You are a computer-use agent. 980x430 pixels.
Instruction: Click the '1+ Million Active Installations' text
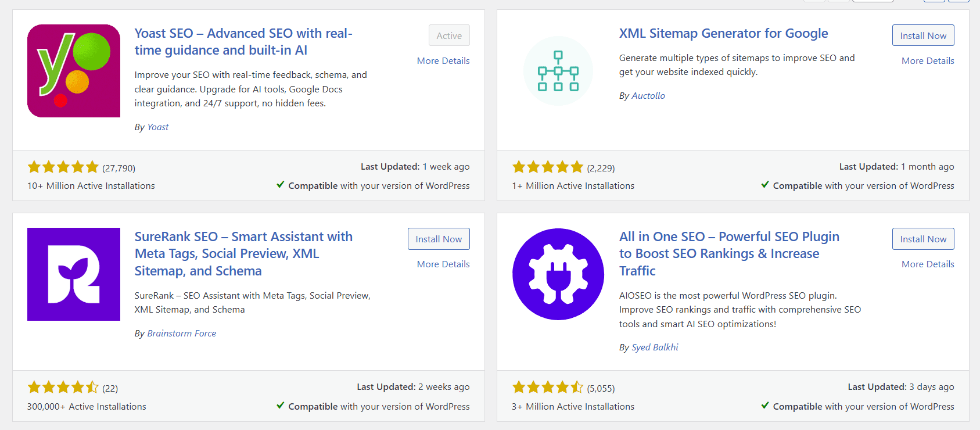tap(573, 185)
